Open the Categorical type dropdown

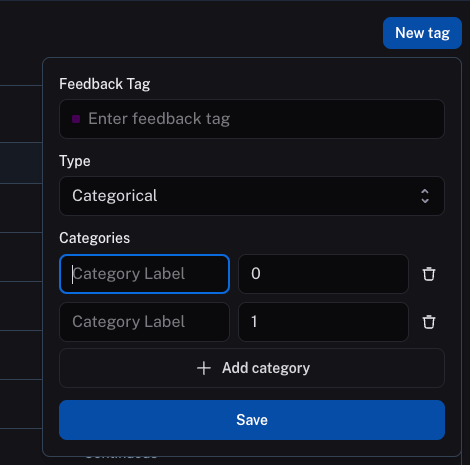pyautogui.click(x=252, y=196)
